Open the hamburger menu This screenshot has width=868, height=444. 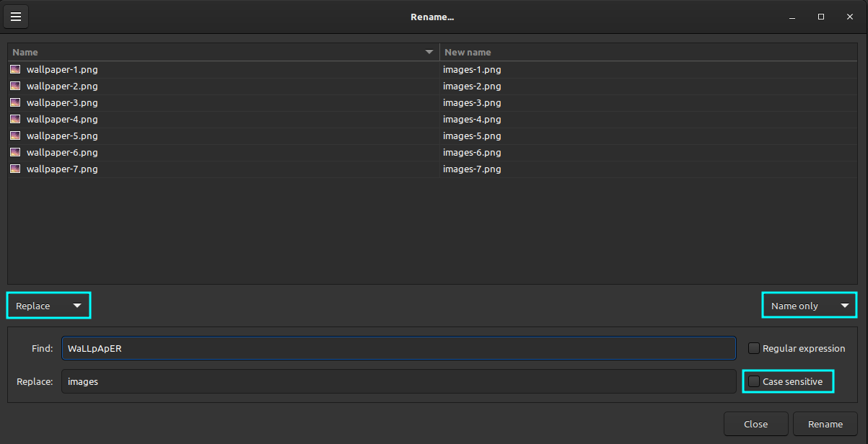(x=16, y=16)
